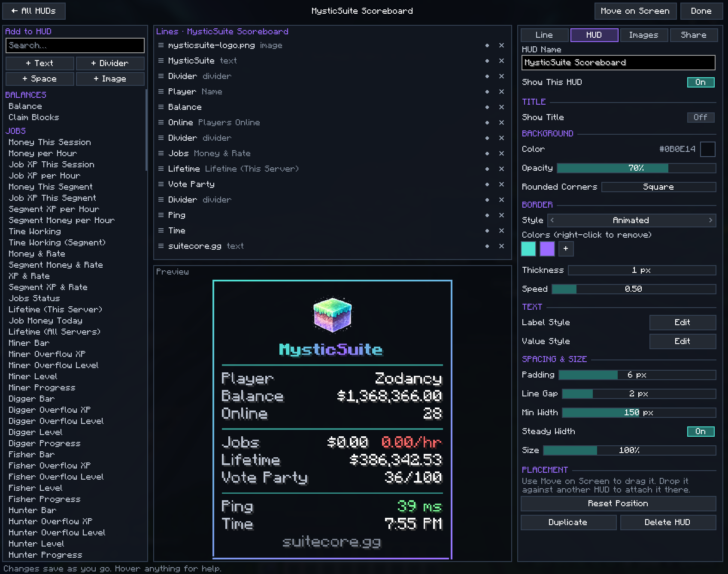Click the Done button
Screen dimensions: 728x574
(x=701, y=11)
